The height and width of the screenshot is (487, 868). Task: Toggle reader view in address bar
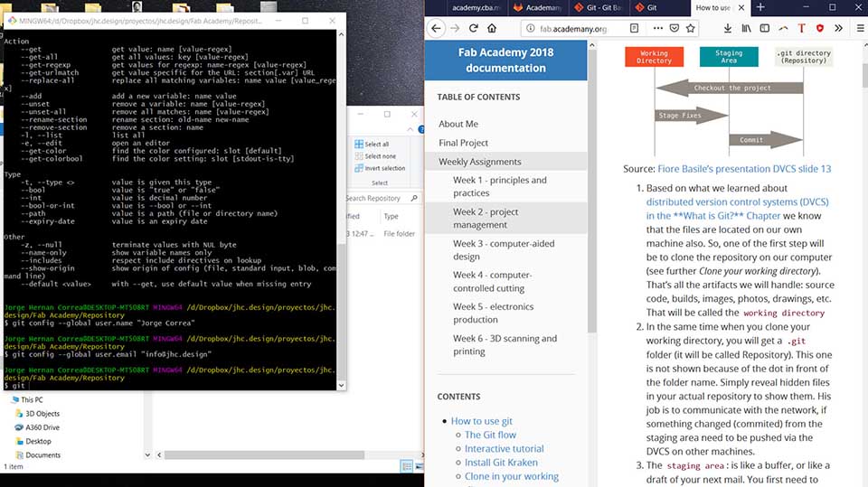[x=635, y=28]
